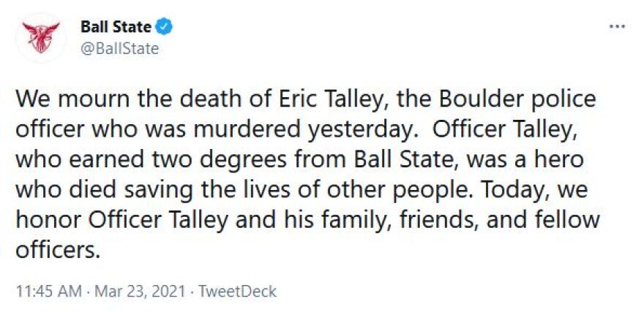The height and width of the screenshot is (312, 644).
Task: Open the @BallState handle profile link
Action: point(119,49)
